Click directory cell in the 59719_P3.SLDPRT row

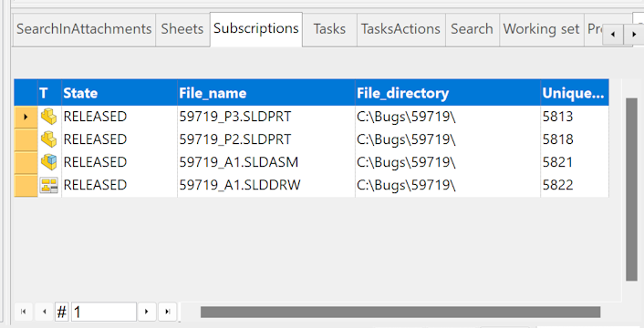[448, 117]
